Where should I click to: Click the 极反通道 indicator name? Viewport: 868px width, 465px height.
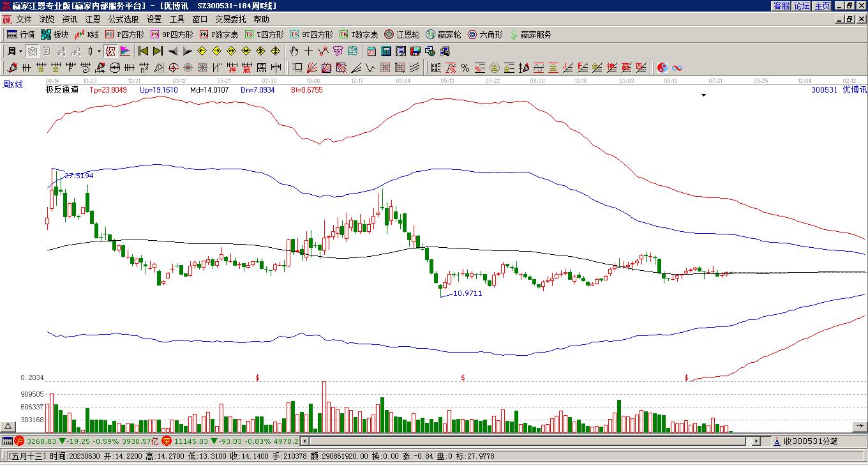coord(62,90)
